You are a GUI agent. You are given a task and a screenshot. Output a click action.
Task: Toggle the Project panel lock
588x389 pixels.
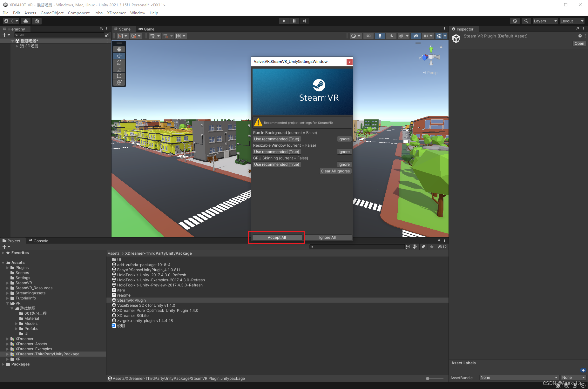439,241
